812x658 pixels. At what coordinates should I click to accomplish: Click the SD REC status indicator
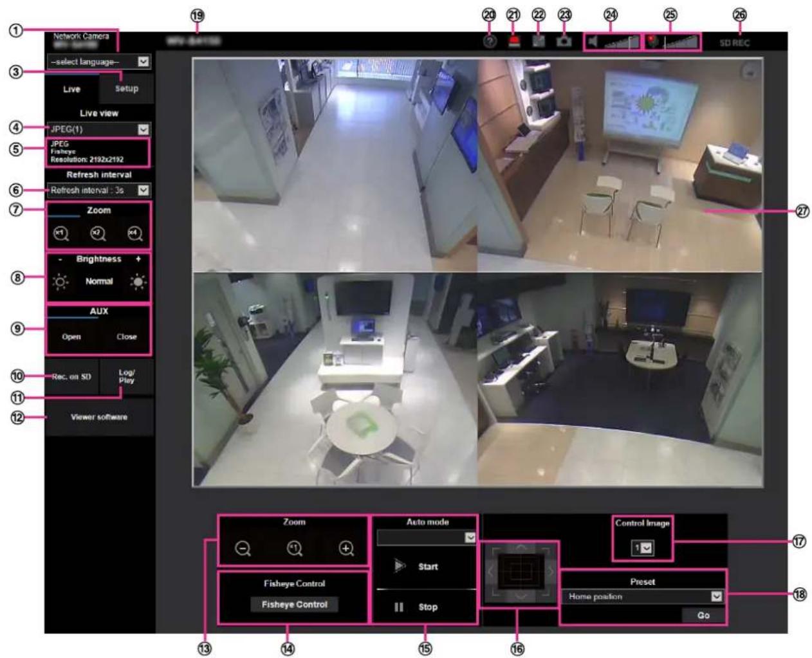coord(734,43)
